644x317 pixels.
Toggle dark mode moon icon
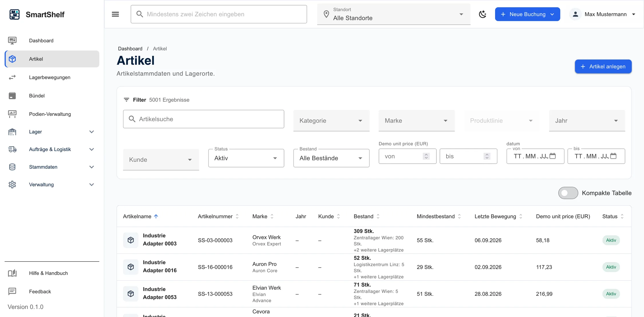[483, 14]
